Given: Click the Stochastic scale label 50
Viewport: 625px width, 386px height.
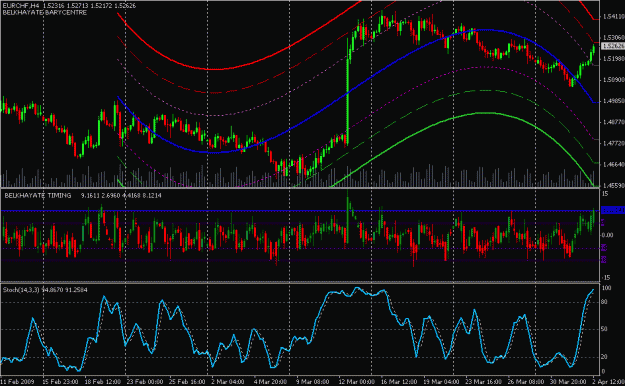Looking at the screenshot, I should coord(604,329).
